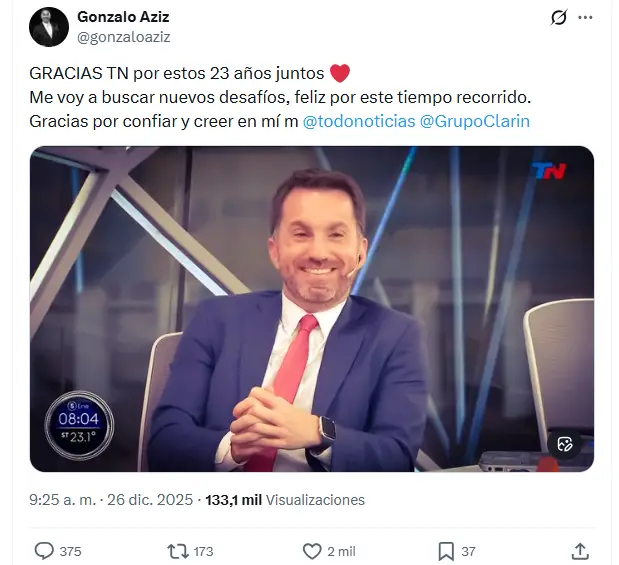Image resolution: width=619 pixels, height=565 pixels.
Task: Open the @todonoticias mention link
Action: click(x=359, y=121)
